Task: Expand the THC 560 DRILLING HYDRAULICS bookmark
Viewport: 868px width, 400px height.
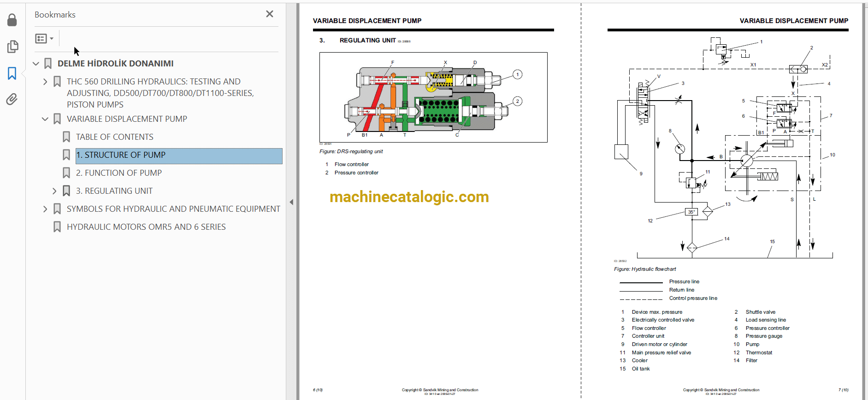Action: 45,82
